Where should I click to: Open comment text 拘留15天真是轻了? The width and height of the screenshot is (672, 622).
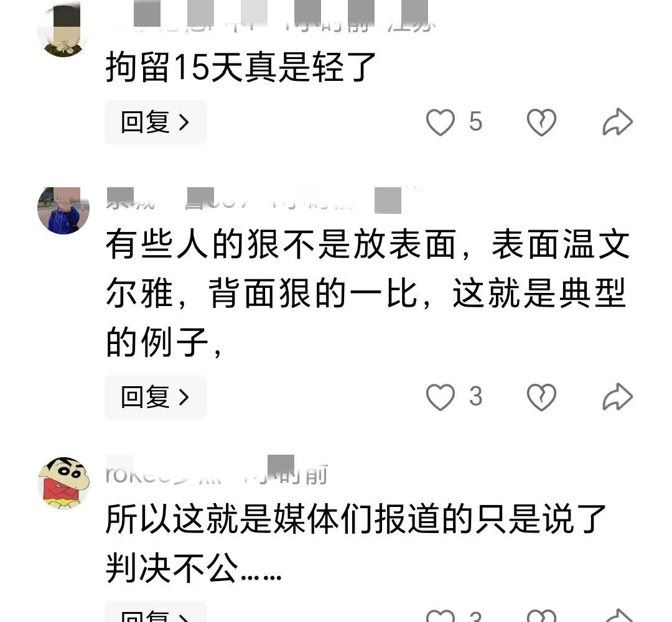(x=240, y=67)
